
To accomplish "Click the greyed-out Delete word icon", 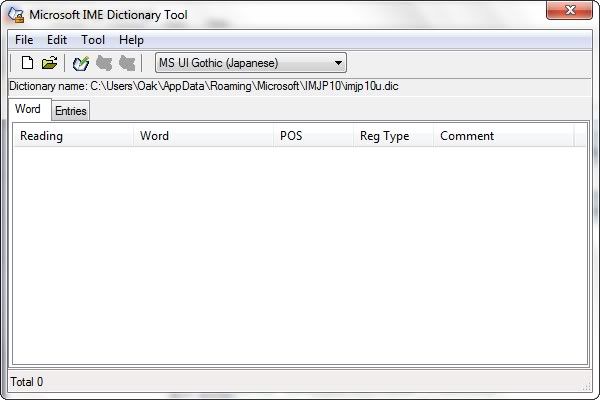I will tap(127, 63).
